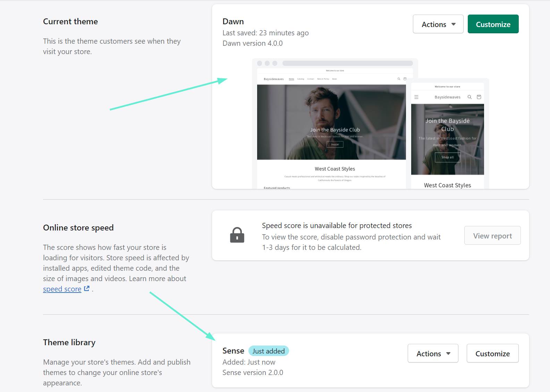This screenshot has height=392, width=550.
Task: Click the cart icon in desktop preview header
Action: pyautogui.click(x=405, y=79)
